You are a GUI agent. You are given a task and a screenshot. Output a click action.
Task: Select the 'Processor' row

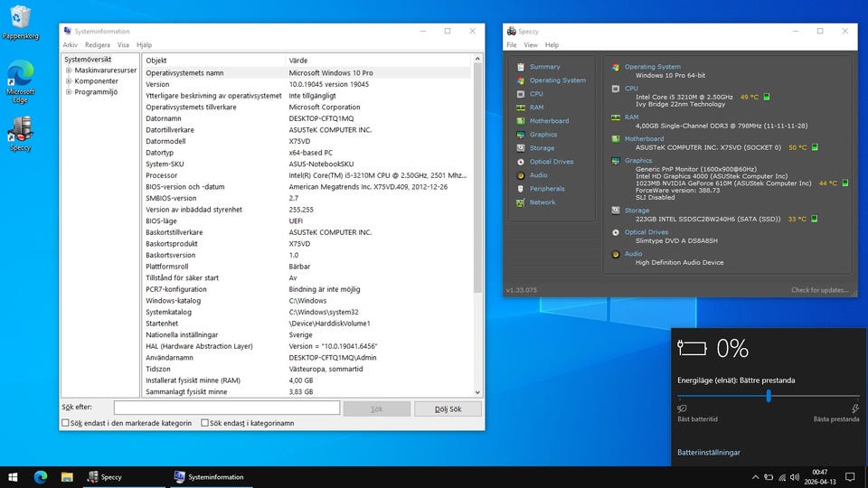click(x=307, y=175)
